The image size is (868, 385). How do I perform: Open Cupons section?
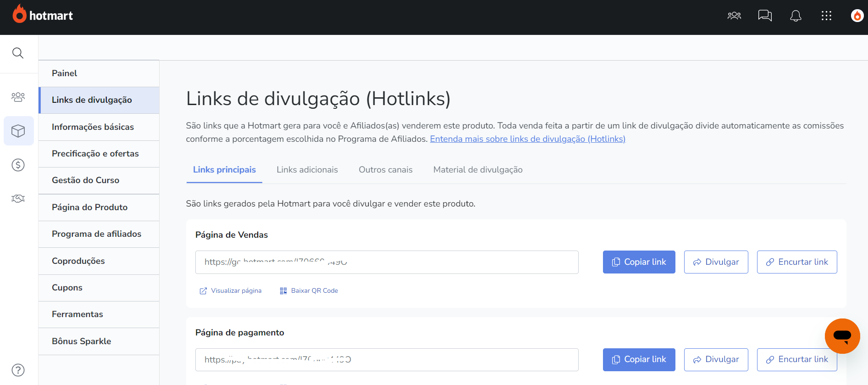[99, 288]
